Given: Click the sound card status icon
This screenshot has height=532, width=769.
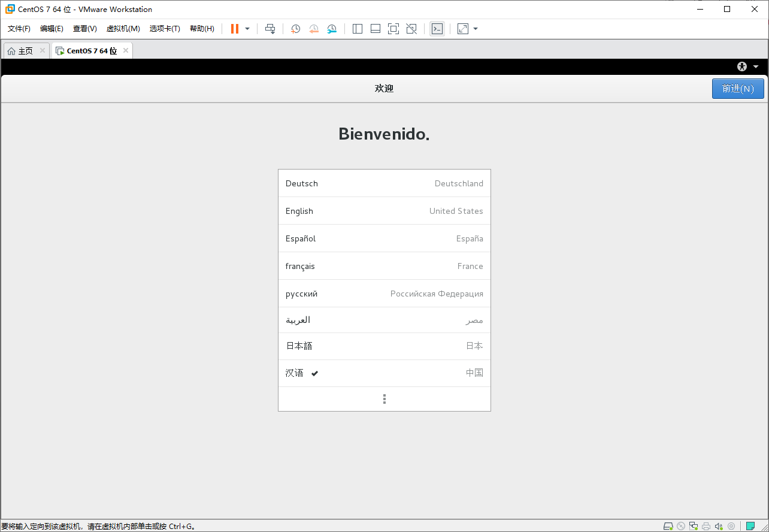Looking at the screenshot, I should pyautogui.click(x=719, y=526).
